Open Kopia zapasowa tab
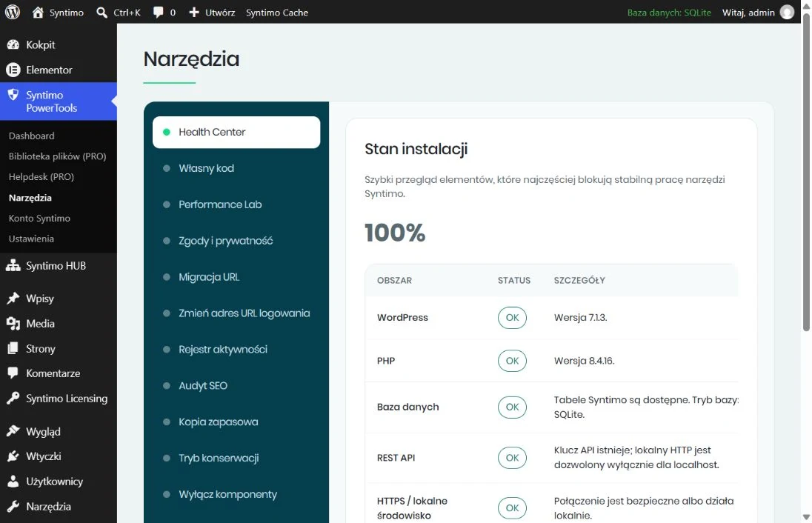 point(236,422)
